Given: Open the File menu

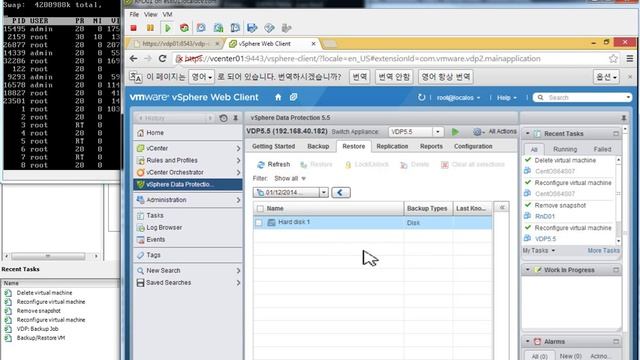Looking at the screenshot, I should pos(134,14).
